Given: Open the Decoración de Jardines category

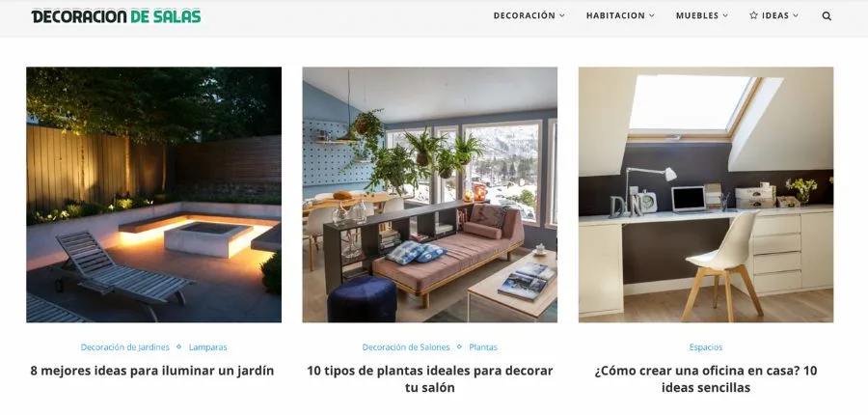Looking at the screenshot, I should [x=125, y=347].
